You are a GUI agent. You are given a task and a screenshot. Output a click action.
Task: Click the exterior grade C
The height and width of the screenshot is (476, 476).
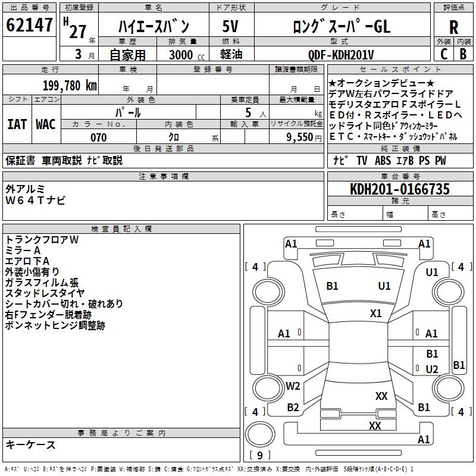(443, 54)
